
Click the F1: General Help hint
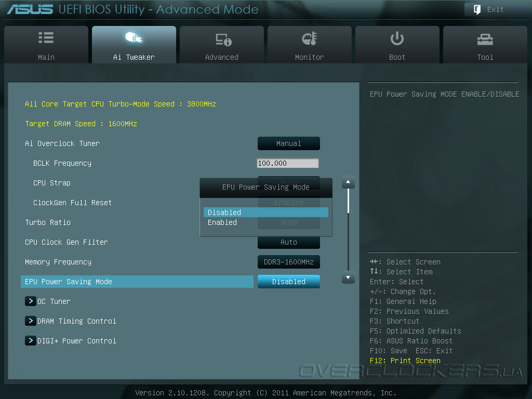(x=403, y=302)
